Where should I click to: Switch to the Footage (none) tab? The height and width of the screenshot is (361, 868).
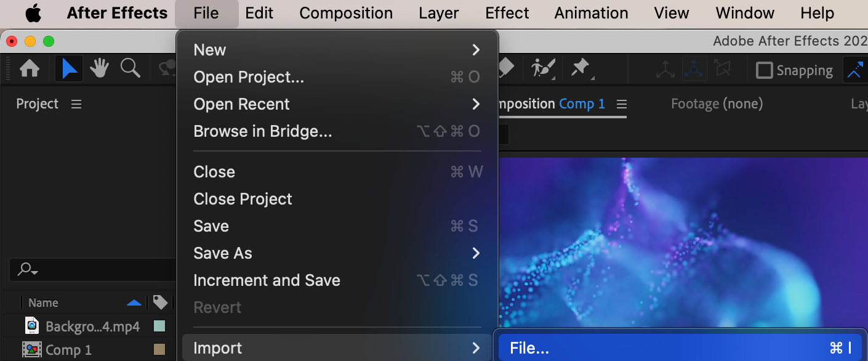[x=717, y=104]
